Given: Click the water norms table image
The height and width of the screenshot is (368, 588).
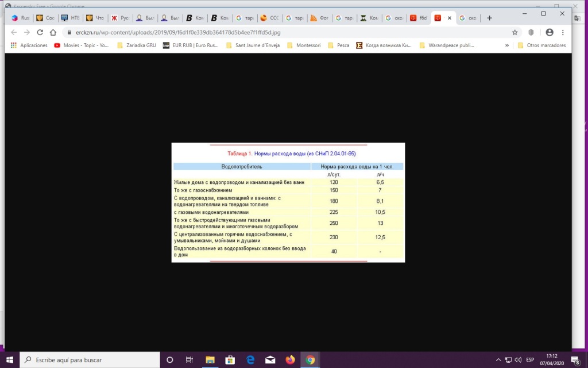Looking at the screenshot, I should (288, 202).
